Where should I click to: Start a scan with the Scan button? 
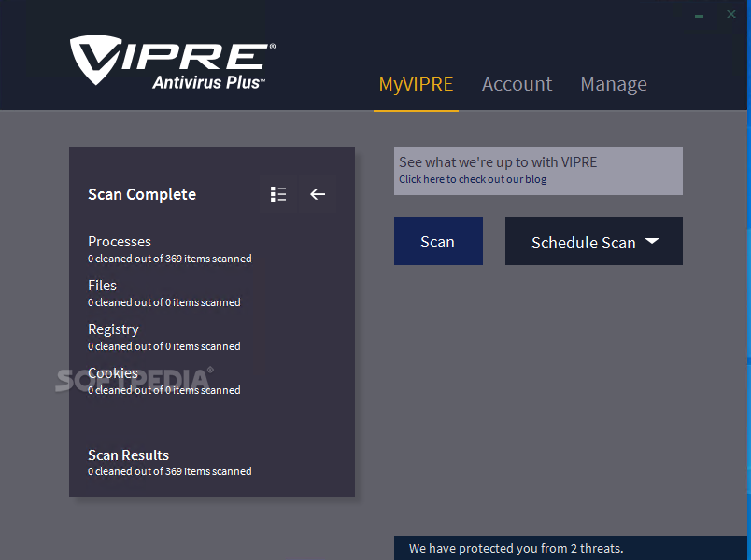point(438,241)
